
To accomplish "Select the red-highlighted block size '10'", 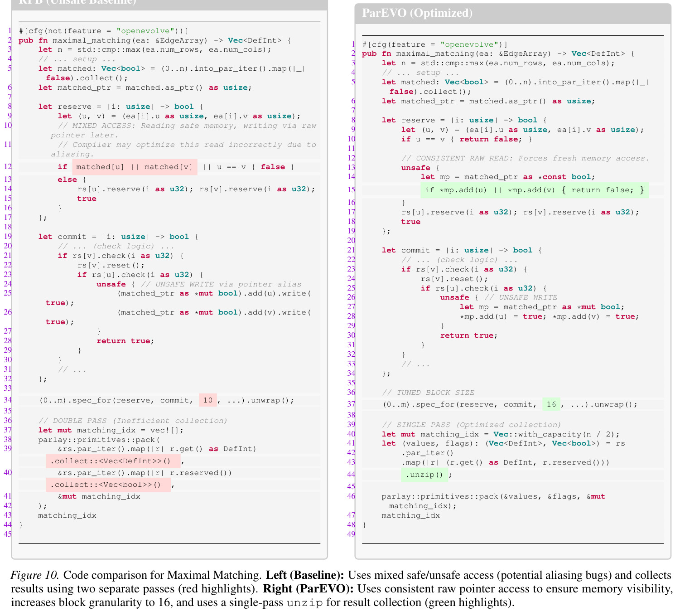I will 208,400.
